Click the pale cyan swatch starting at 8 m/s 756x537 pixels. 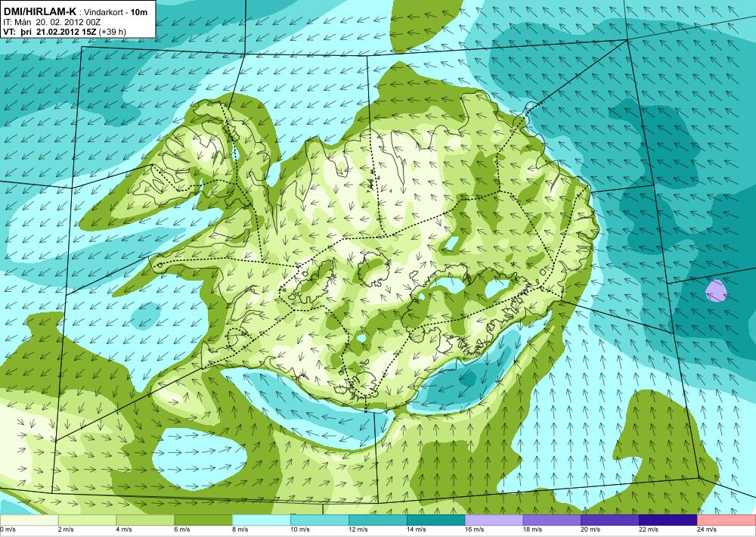point(262,520)
